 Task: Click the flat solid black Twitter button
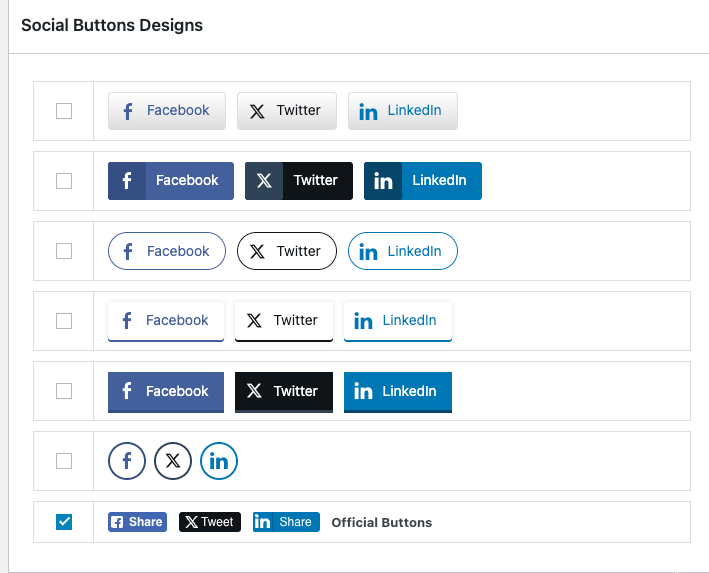pyautogui.click(x=284, y=392)
